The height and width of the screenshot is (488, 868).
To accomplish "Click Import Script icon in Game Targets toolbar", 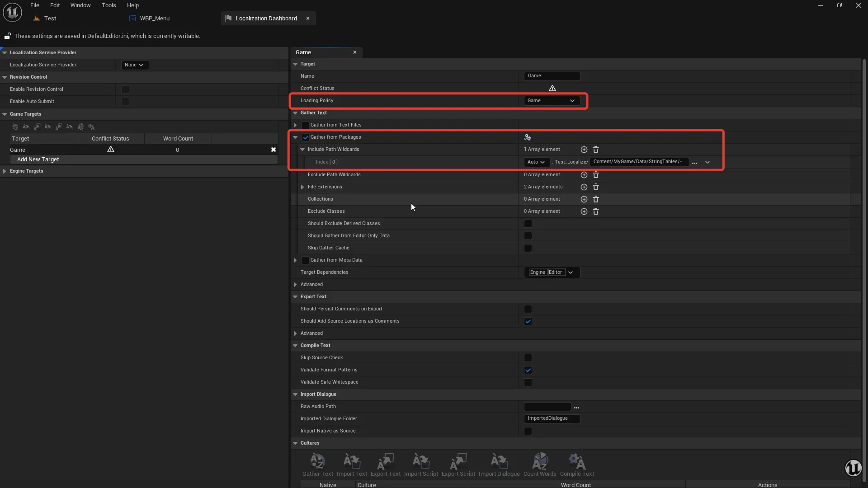I will 48,127.
